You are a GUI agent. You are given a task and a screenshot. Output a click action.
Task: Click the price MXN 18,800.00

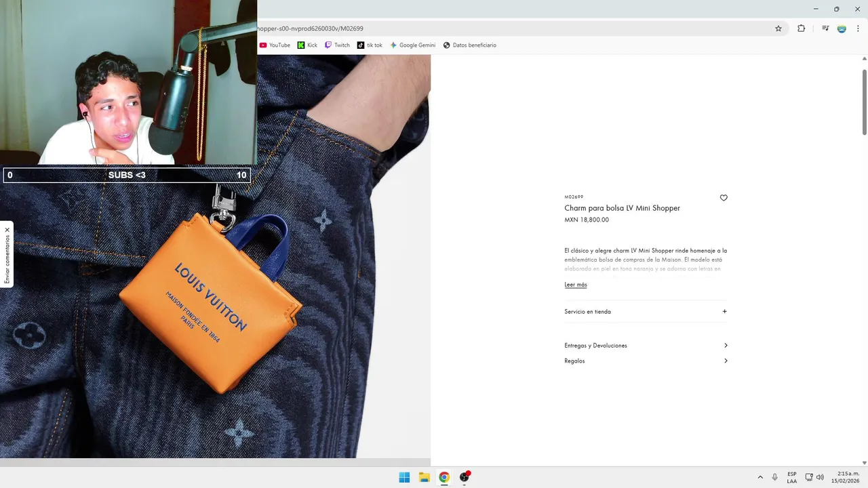pyautogui.click(x=587, y=220)
